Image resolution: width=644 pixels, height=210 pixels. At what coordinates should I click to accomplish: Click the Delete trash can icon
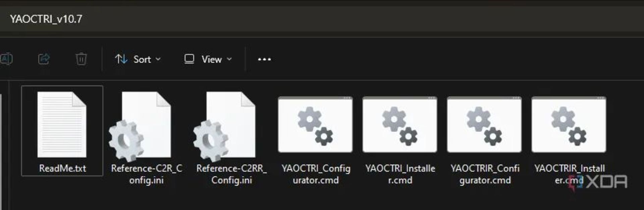coord(81,59)
